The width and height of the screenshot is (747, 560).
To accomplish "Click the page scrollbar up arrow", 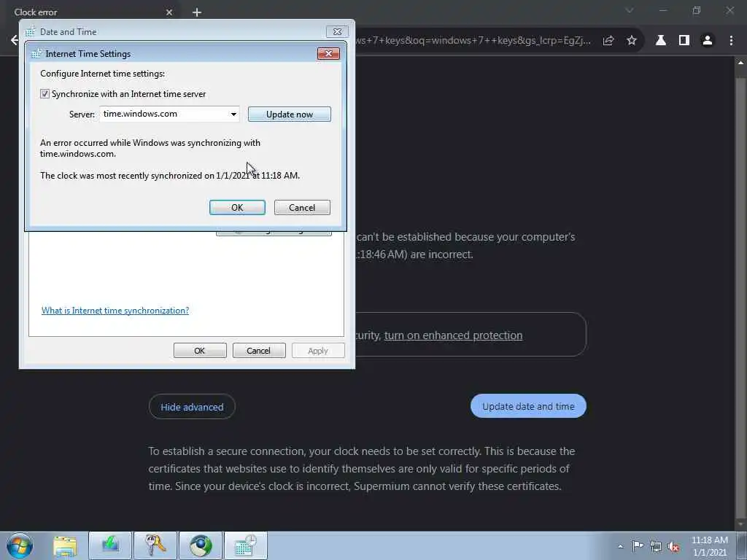I will 741,63.
